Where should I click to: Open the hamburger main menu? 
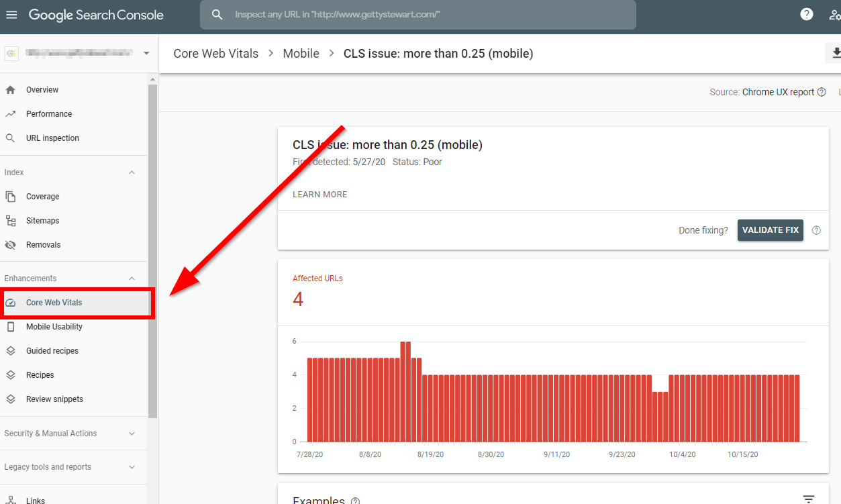(x=11, y=15)
